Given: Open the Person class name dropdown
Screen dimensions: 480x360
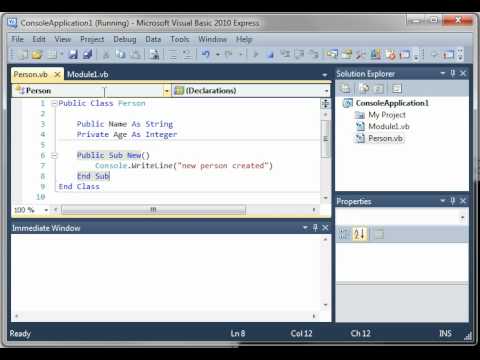Looking at the screenshot, I should coord(167,91).
